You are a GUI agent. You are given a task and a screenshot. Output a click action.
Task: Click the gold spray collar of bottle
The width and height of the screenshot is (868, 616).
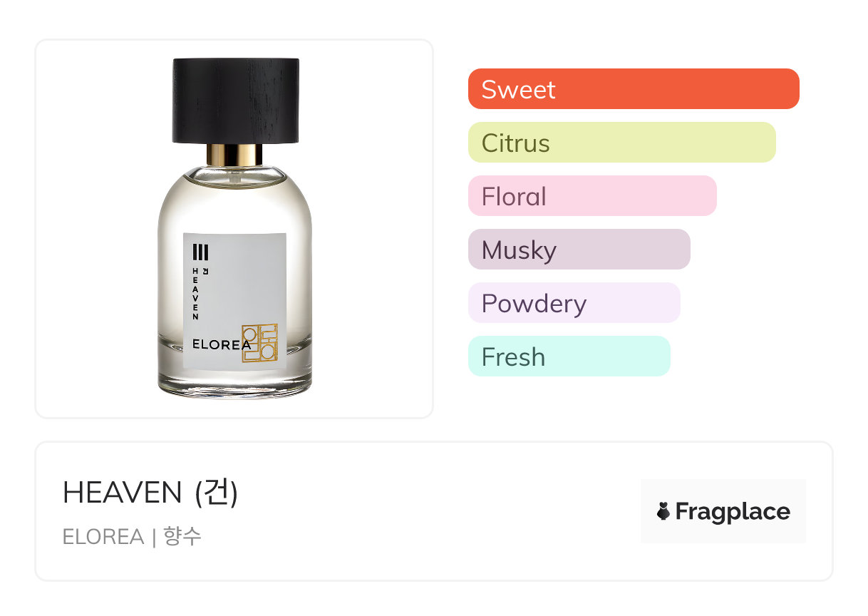234,155
